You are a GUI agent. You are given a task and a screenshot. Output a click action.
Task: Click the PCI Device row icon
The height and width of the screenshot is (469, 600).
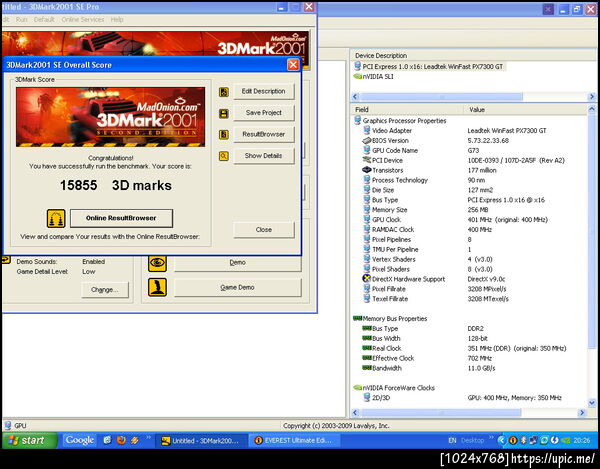tap(367, 160)
